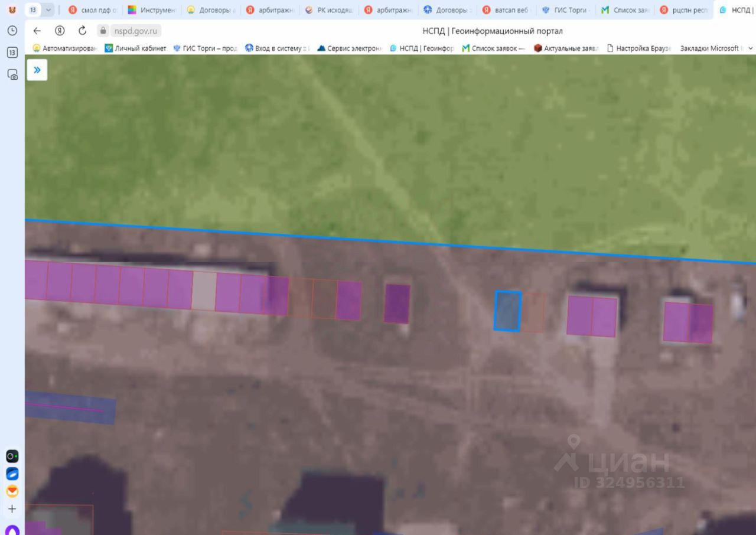Expand the collapsed map side panel
This screenshot has width=756, height=535.
pos(37,70)
